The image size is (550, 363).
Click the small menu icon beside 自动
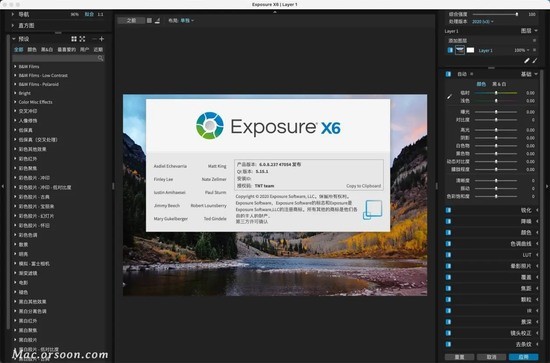(x=471, y=74)
